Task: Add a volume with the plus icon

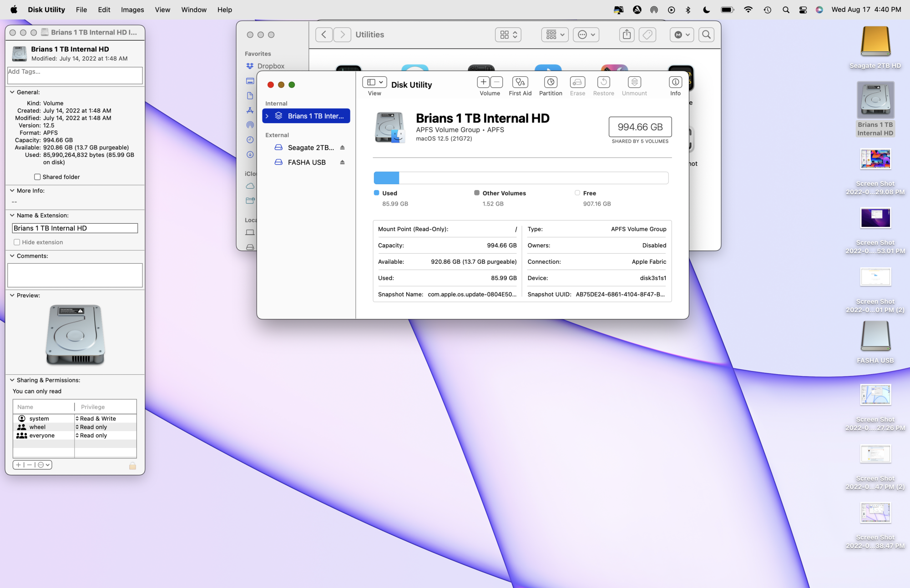Action: (x=483, y=82)
